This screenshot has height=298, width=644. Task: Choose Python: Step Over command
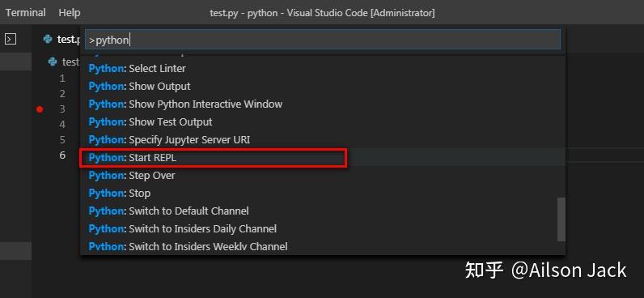coord(323,176)
